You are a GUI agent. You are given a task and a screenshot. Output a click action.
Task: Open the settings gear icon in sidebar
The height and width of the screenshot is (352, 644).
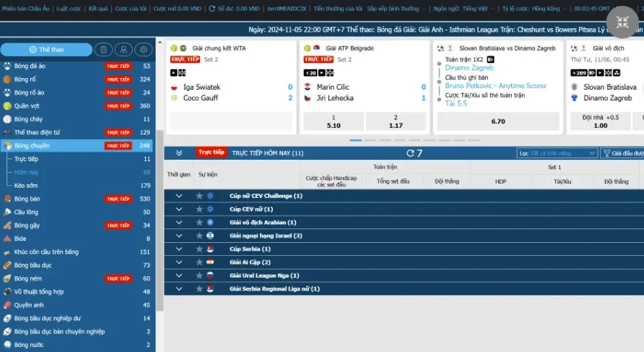point(143,50)
